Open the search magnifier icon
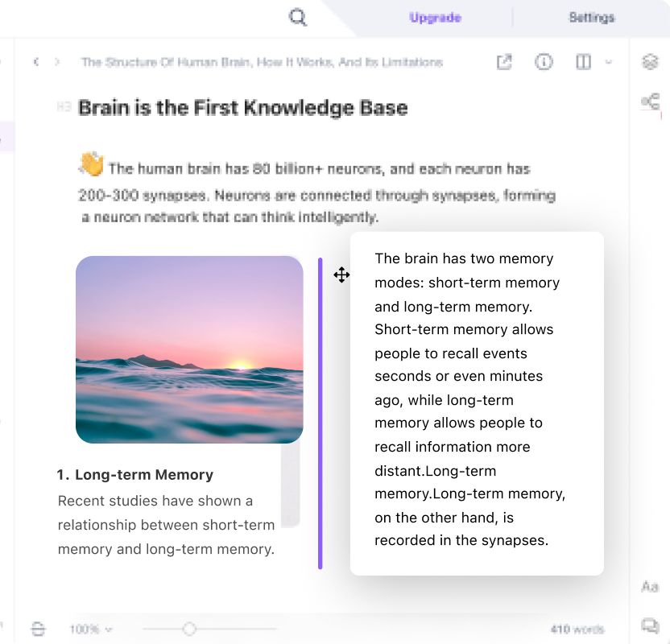 [x=297, y=18]
